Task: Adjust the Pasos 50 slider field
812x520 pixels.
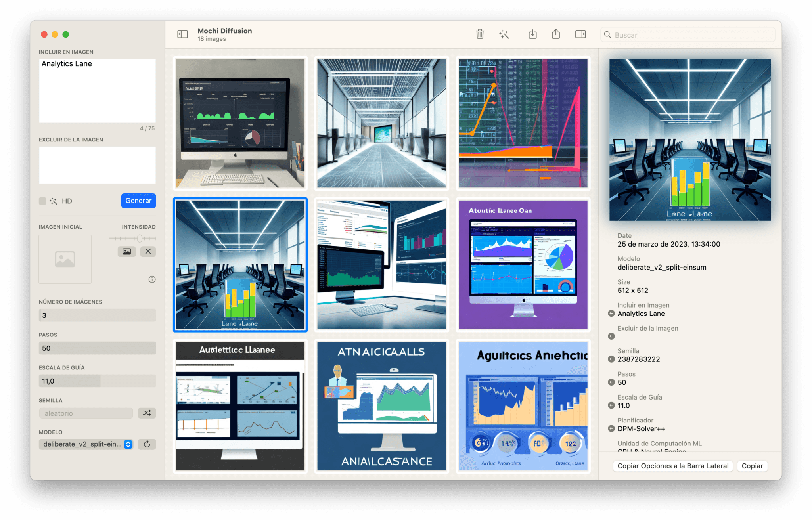Action: click(x=97, y=348)
